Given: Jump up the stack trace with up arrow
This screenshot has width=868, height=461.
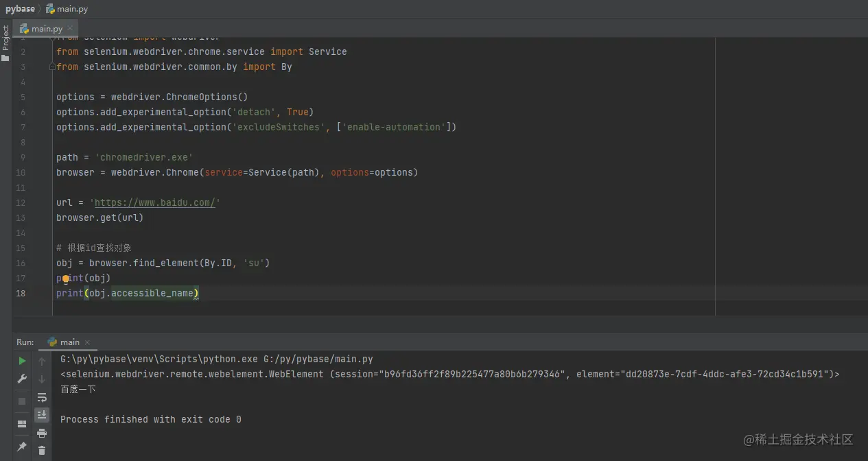Looking at the screenshot, I should tap(42, 361).
